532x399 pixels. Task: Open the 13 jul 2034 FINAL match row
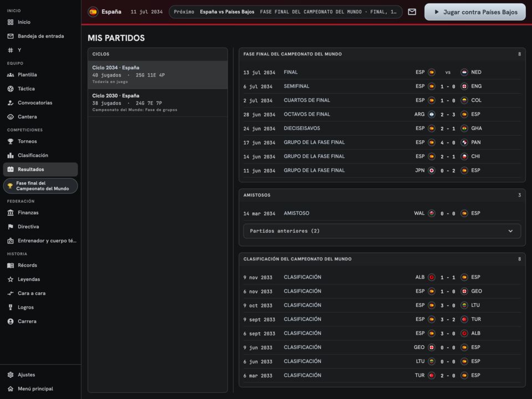[382, 72]
